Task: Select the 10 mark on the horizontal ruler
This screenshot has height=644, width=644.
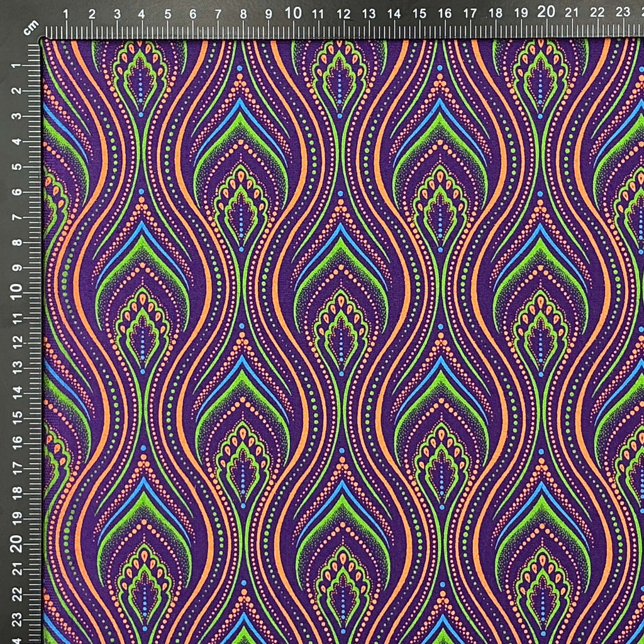Action: click(293, 13)
